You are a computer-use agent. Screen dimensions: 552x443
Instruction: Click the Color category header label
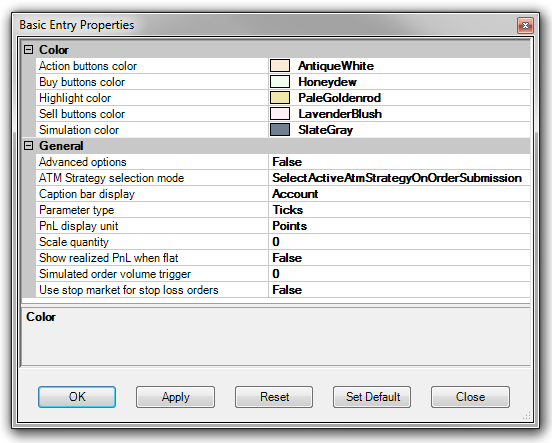click(54, 50)
